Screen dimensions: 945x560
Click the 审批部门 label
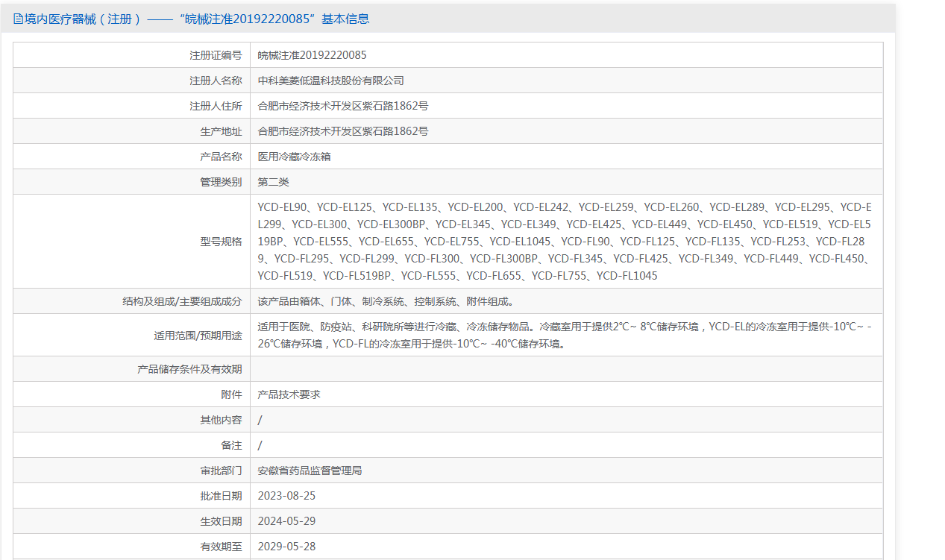(221, 471)
